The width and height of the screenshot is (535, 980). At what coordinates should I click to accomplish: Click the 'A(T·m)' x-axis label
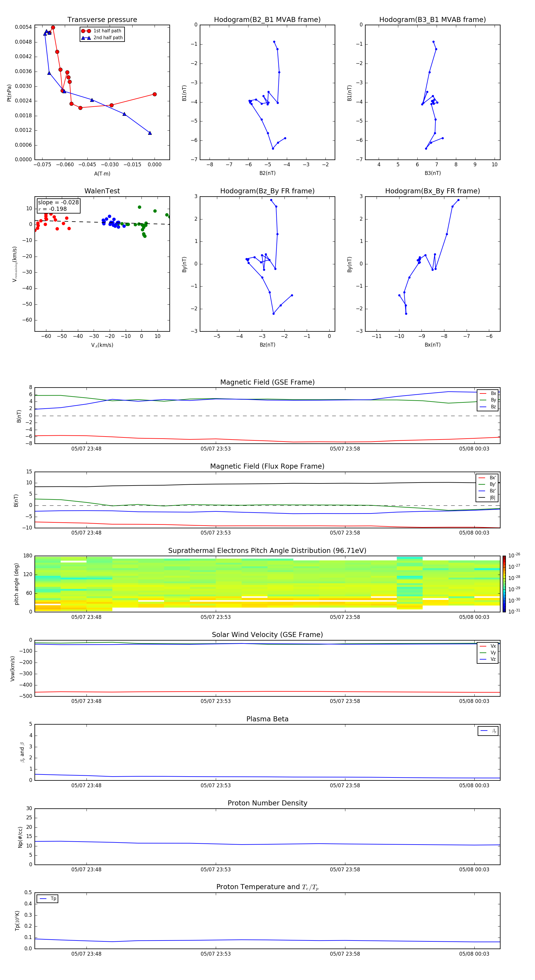point(102,174)
